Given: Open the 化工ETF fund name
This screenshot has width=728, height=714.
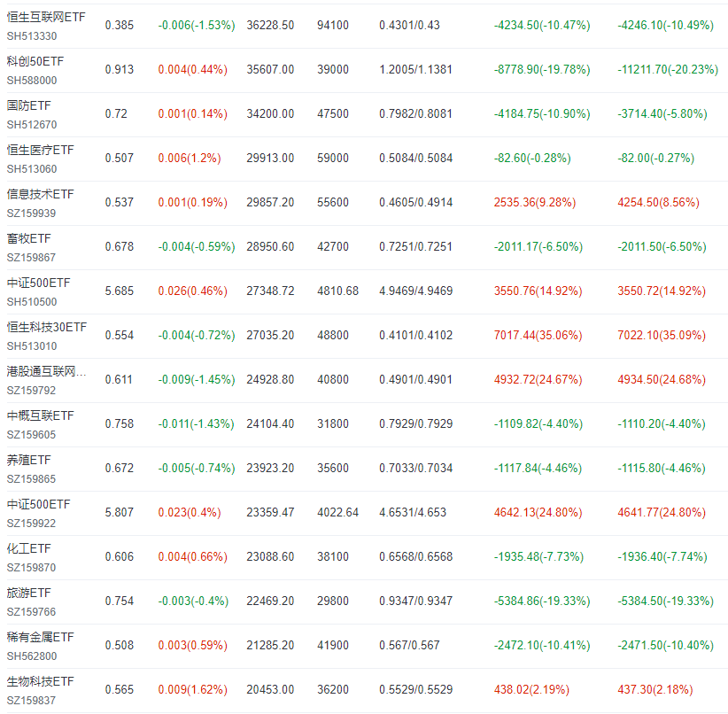Looking at the screenshot, I should pos(29,548).
